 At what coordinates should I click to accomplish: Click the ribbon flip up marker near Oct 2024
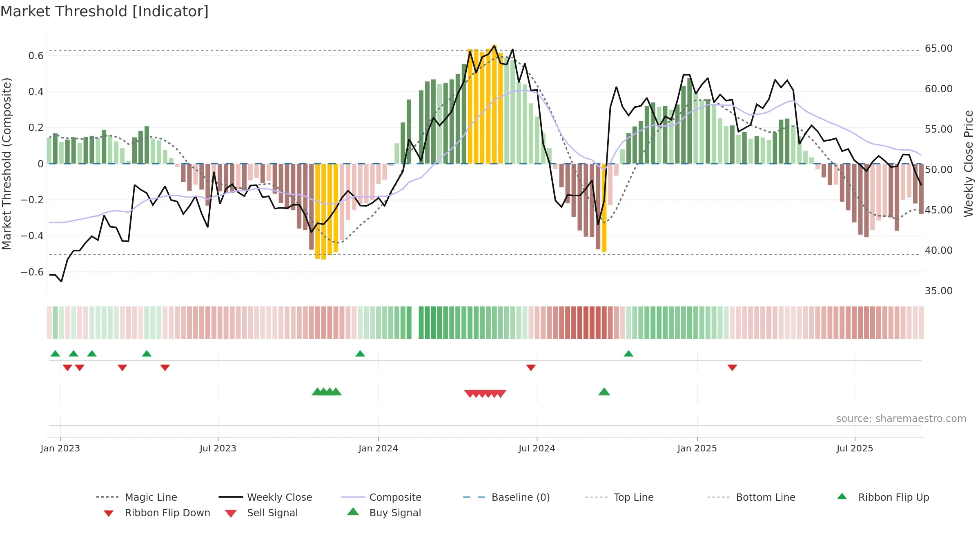pyautogui.click(x=628, y=353)
